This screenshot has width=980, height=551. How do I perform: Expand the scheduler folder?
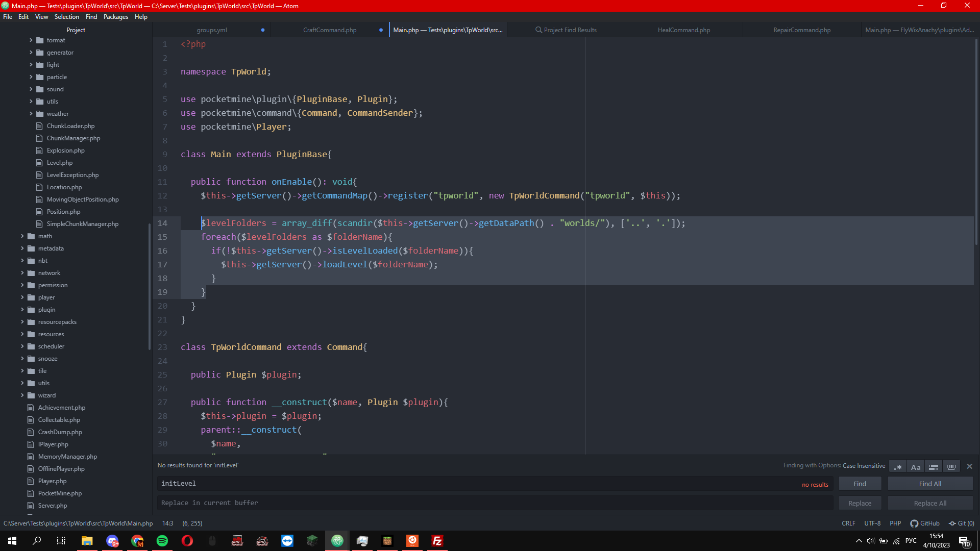(22, 346)
